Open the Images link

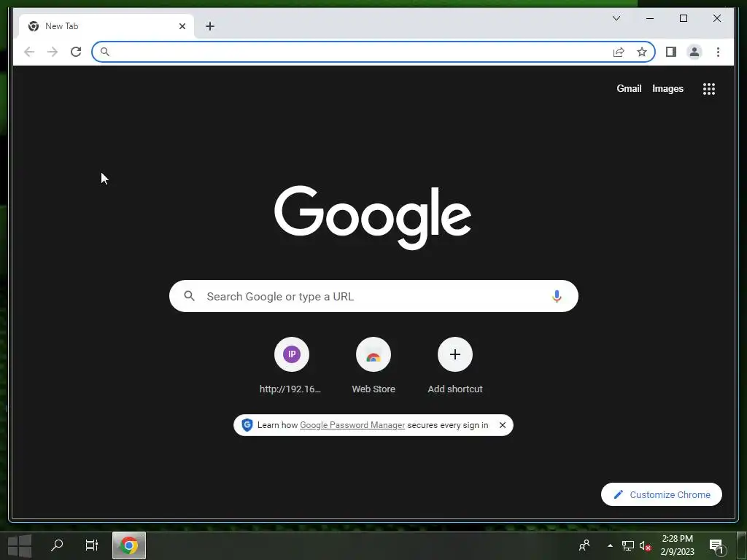coord(667,88)
